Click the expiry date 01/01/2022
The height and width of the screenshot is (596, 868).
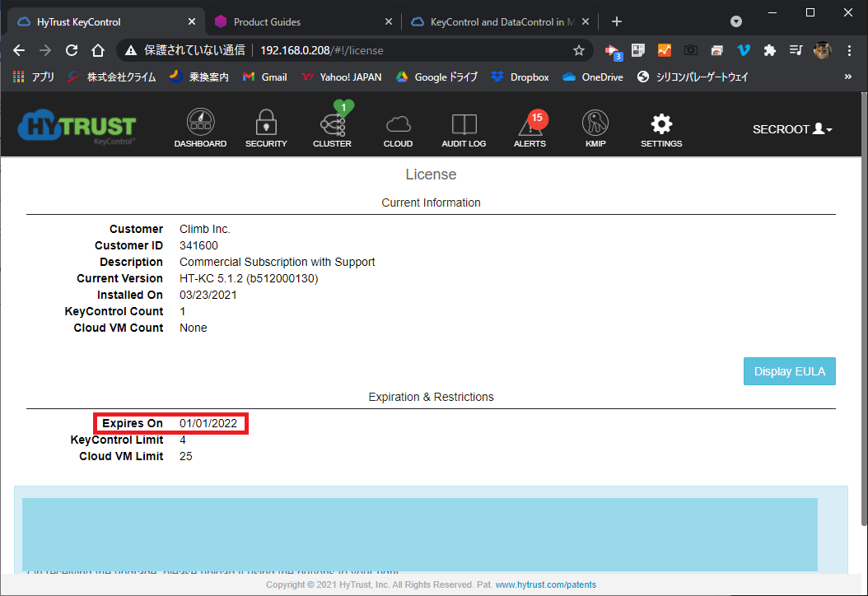208,423
